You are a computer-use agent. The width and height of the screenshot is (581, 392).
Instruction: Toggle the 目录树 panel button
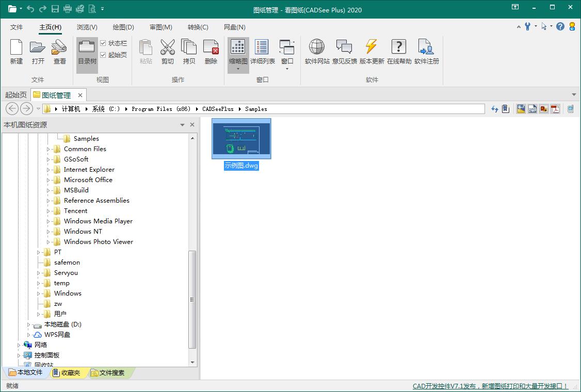[87, 55]
